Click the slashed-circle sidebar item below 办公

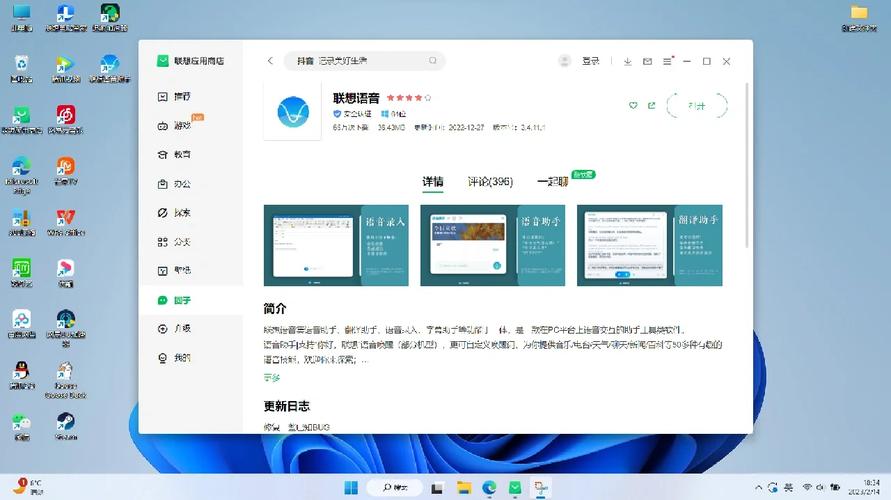pyautogui.click(x=174, y=212)
